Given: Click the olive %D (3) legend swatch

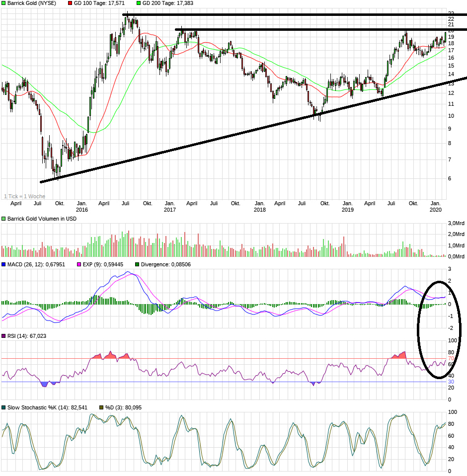Looking at the screenshot, I should click(101, 408).
